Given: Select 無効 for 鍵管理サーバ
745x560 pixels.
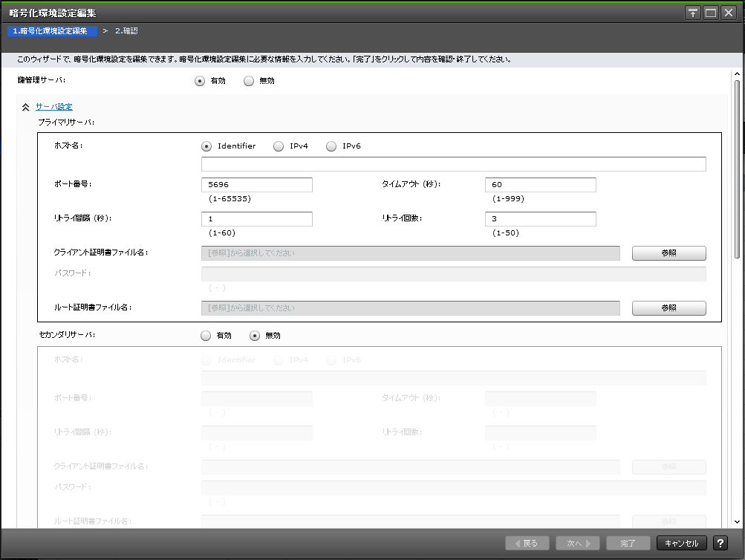Looking at the screenshot, I should click(x=249, y=81).
